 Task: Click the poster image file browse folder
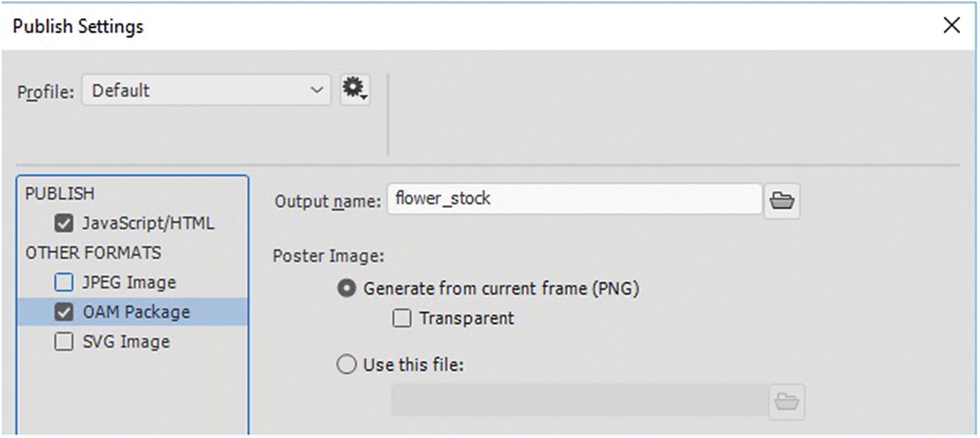tap(787, 401)
